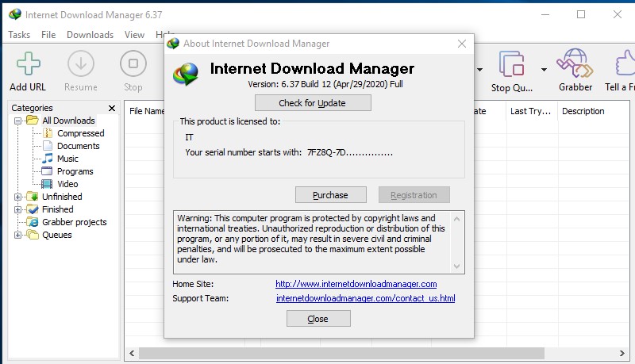Click the Stop Queue toolbar icon
Image resolution: width=635 pixels, height=364 pixels.
[x=511, y=63]
